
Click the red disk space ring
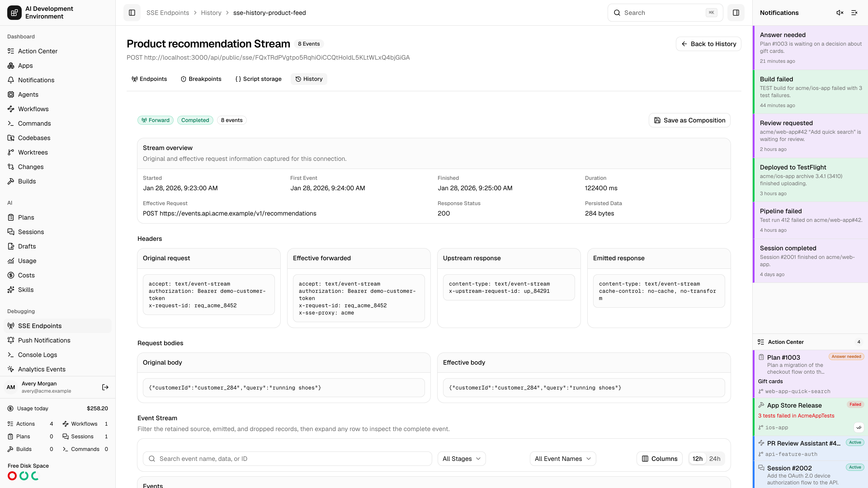(12, 476)
